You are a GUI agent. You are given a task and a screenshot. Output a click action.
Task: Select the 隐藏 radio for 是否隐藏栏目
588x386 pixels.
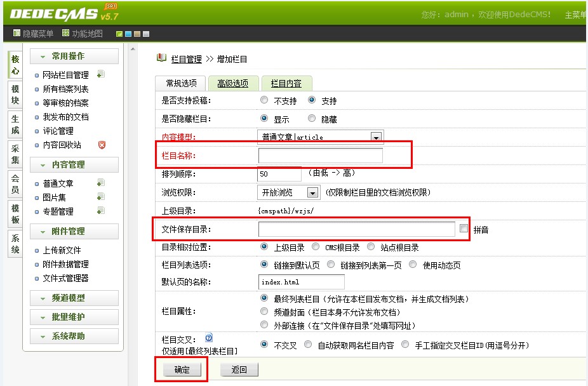(x=312, y=119)
